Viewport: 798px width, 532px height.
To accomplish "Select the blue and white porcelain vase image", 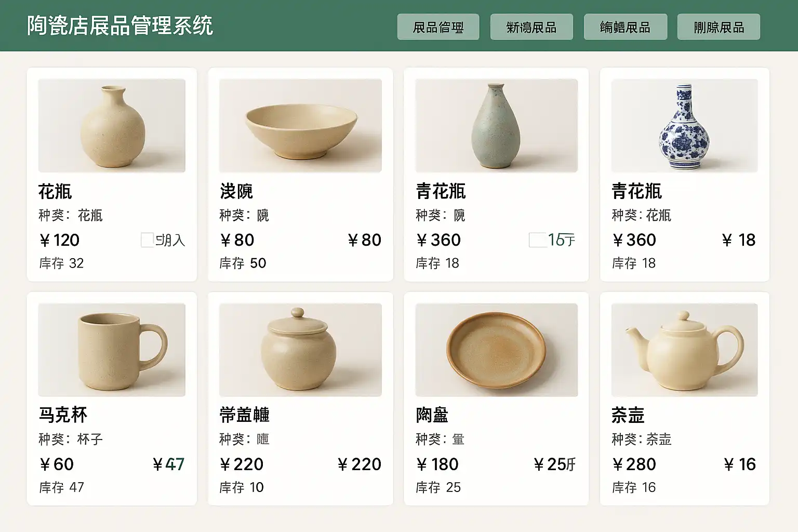I will pyautogui.click(x=684, y=125).
